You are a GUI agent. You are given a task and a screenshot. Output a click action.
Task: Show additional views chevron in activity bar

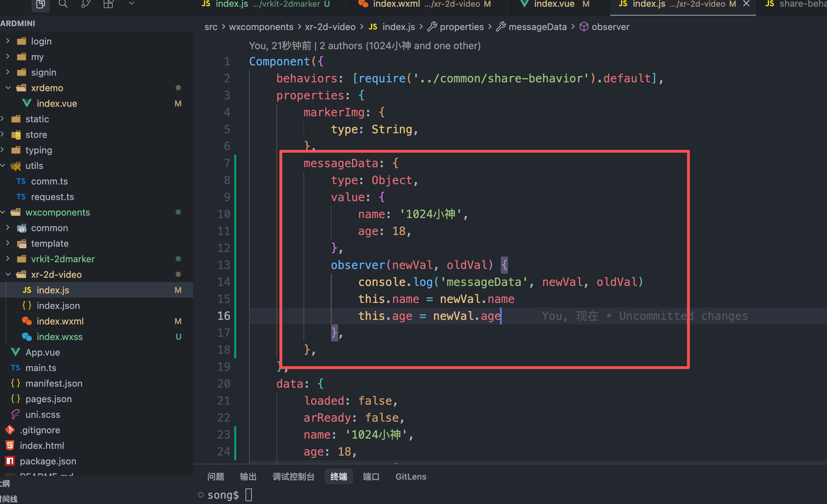coord(131,4)
